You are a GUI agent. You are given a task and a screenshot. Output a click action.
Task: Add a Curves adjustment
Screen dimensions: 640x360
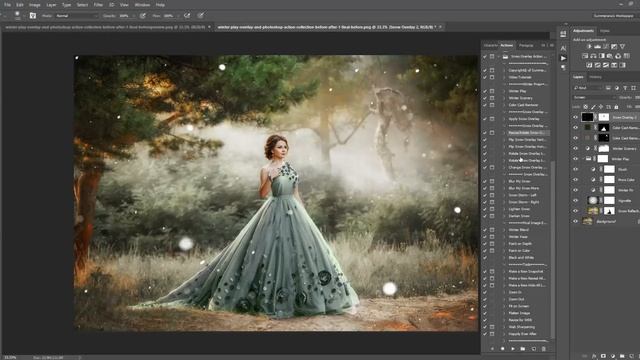click(606, 47)
